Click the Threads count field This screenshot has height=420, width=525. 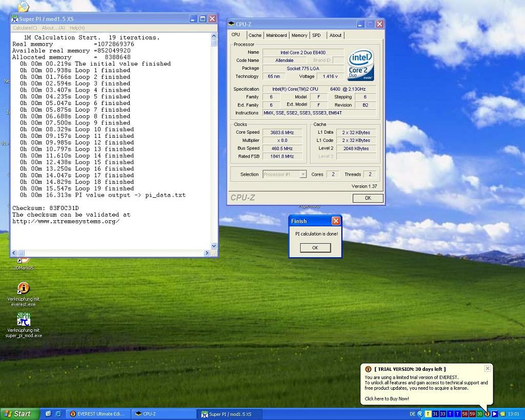370,174
